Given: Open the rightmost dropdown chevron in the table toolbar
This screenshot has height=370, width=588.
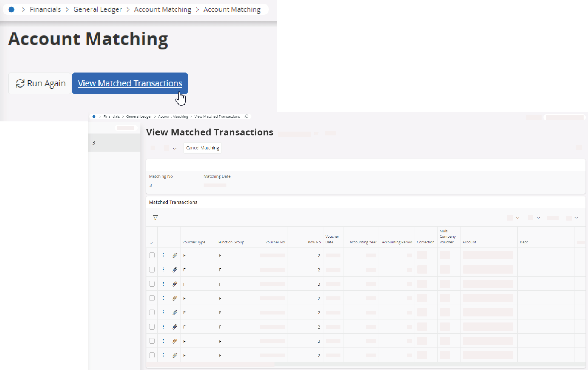Looking at the screenshot, I should pos(576,218).
